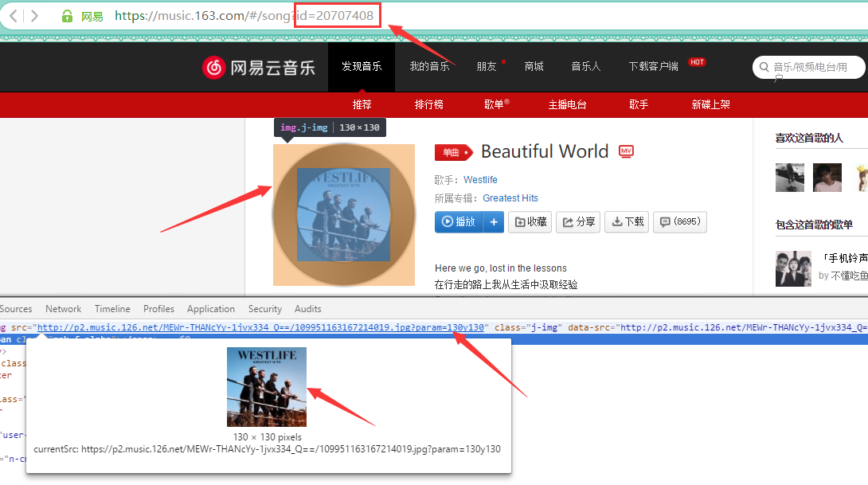Image resolution: width=868 pixels, height=485 pixels.
Task: Click the lyric line 在行走的路上我从生活中汲取经验
Action: [x=506, y=284]
